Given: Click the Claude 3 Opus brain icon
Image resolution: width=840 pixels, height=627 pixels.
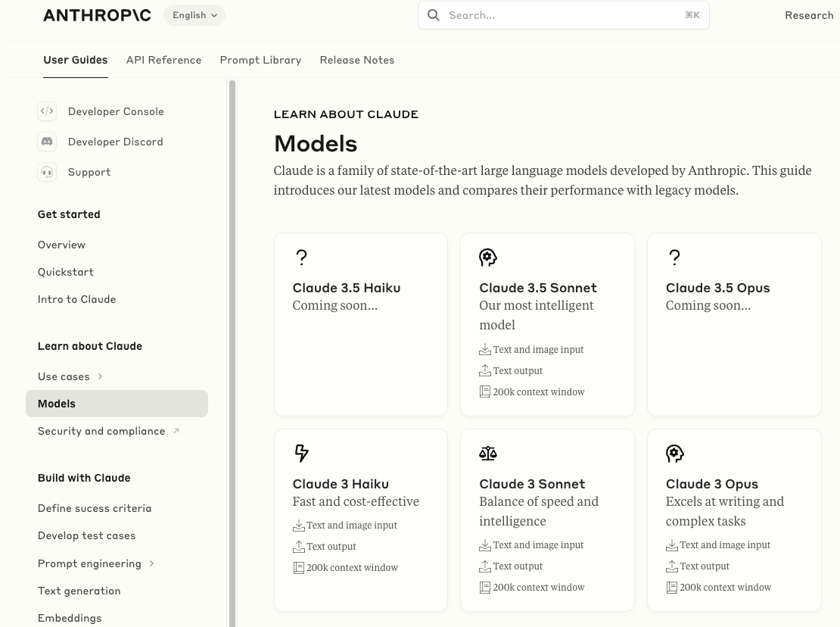Looking at the screenshot, I should coord(674,454).
